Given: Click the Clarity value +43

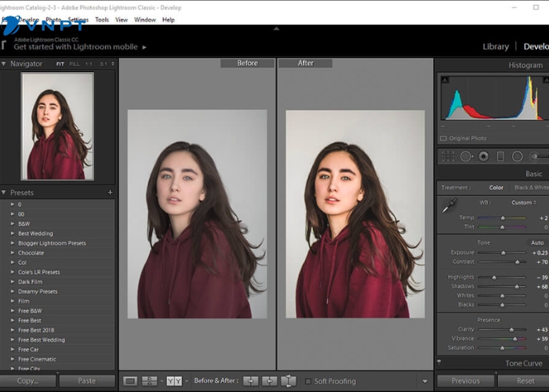Looking at the screenshot, I should [x=542, y=329].
